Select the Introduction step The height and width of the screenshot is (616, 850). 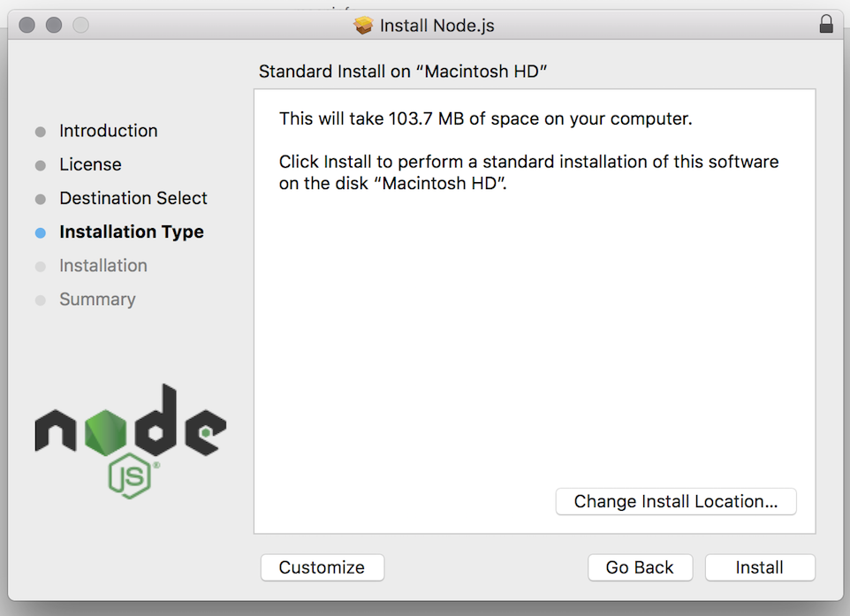click(108, 131)
